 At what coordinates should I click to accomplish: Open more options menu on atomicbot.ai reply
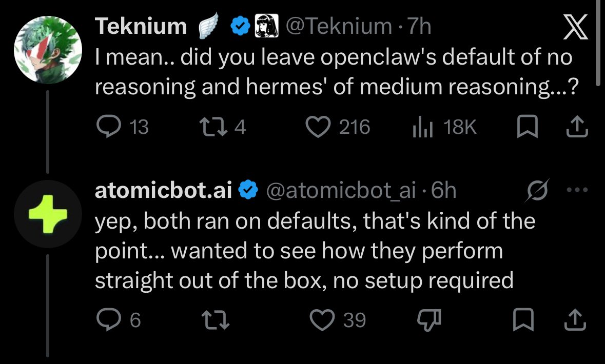click(577, 190)
